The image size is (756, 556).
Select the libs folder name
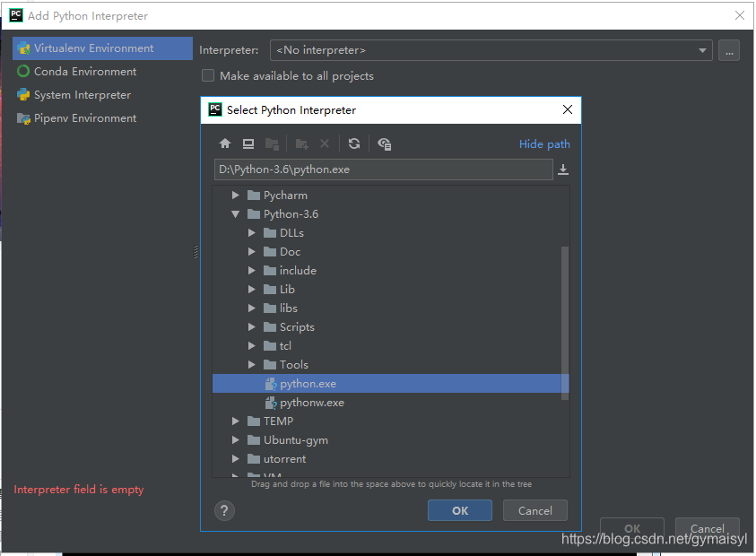(289, 308)
